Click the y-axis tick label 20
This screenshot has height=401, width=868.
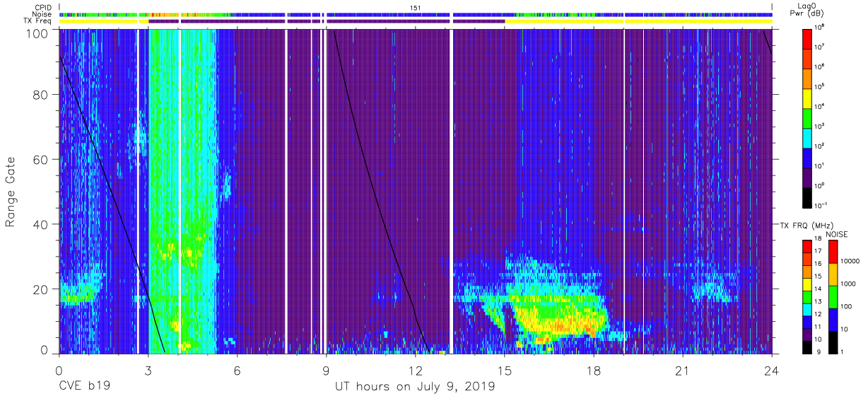pyautogui.click(x=41, y=289)
